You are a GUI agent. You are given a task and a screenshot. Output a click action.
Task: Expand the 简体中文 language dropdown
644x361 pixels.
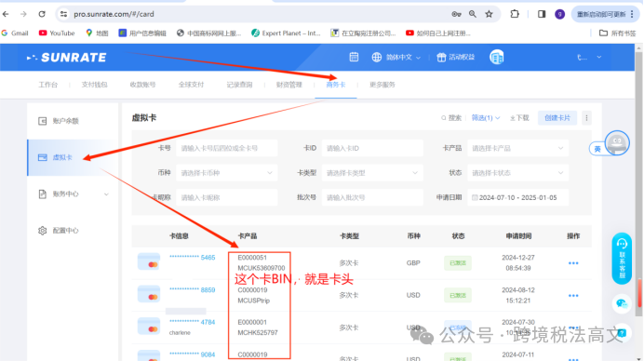pos(396,58)
